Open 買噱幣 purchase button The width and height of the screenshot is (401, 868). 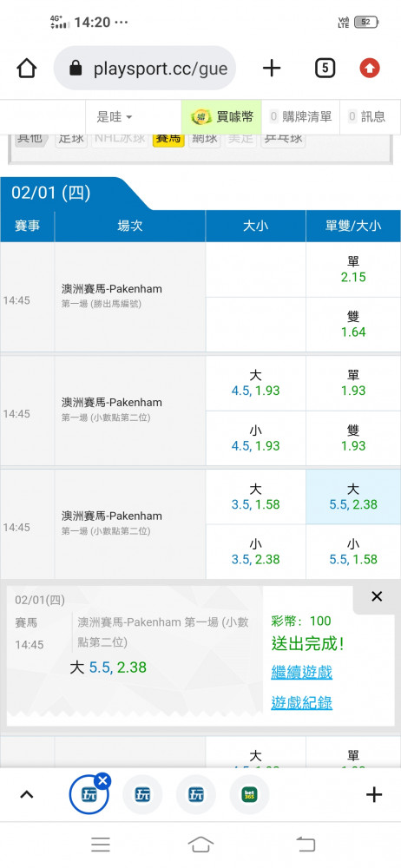coord(221,117)
